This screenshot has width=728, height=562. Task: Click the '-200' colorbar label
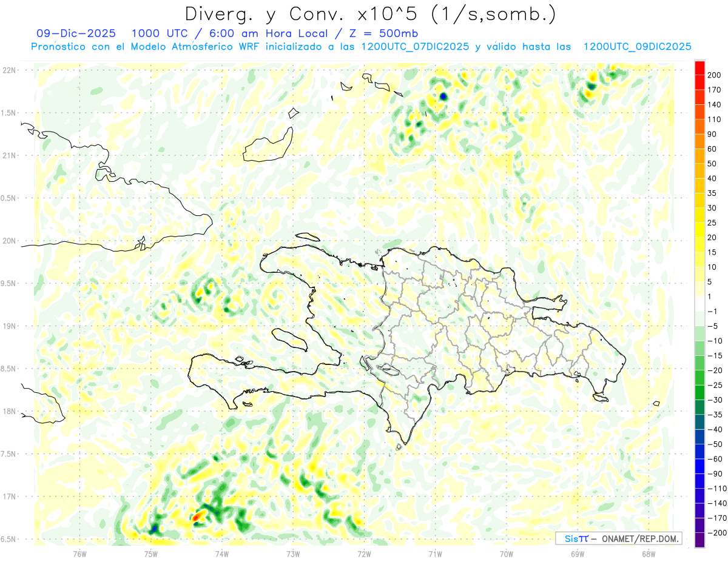click(718, 532)
